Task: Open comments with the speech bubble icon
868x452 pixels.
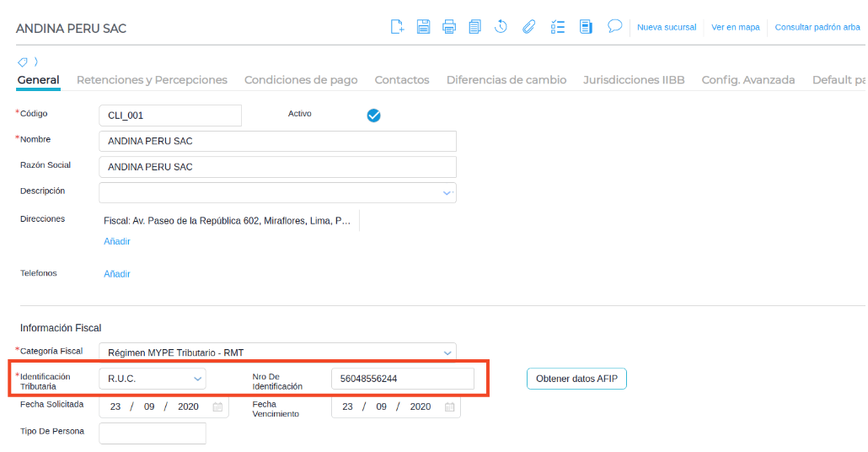Action: [x=614, y=26]
